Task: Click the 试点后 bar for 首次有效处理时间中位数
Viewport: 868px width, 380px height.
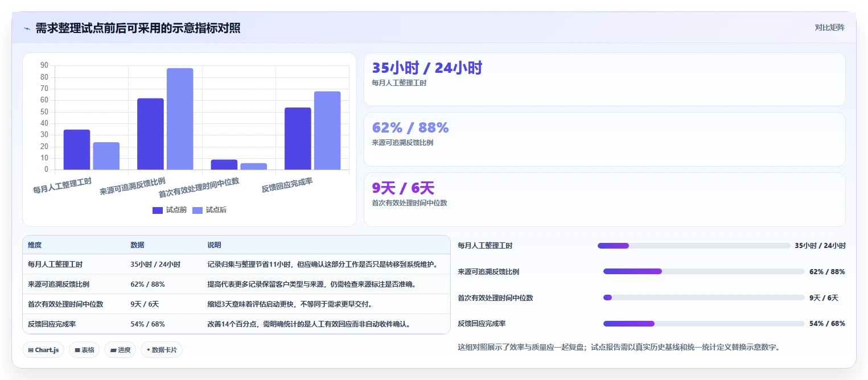Action: tap(253, 166)
